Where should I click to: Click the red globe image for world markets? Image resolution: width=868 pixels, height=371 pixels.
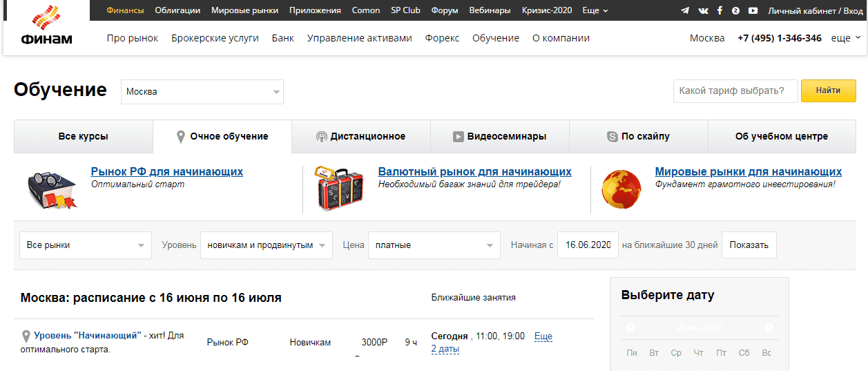(x=621, y=188)
